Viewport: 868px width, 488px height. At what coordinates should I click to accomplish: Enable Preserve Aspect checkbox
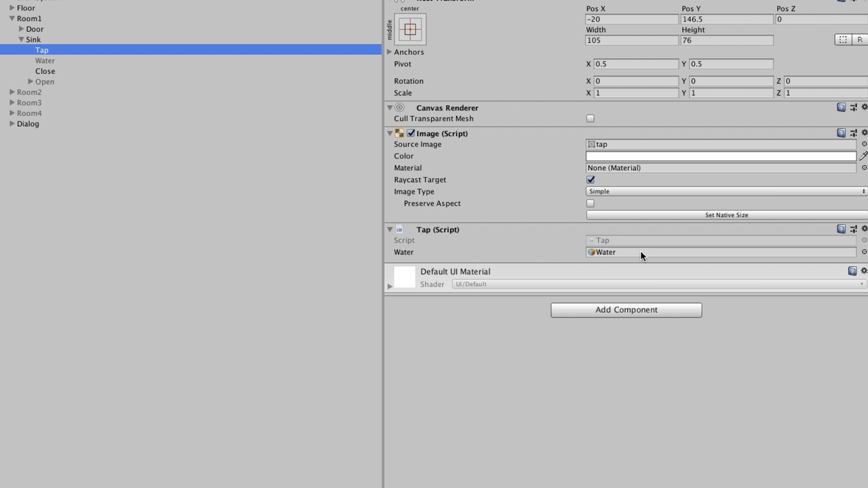[590, 203]
